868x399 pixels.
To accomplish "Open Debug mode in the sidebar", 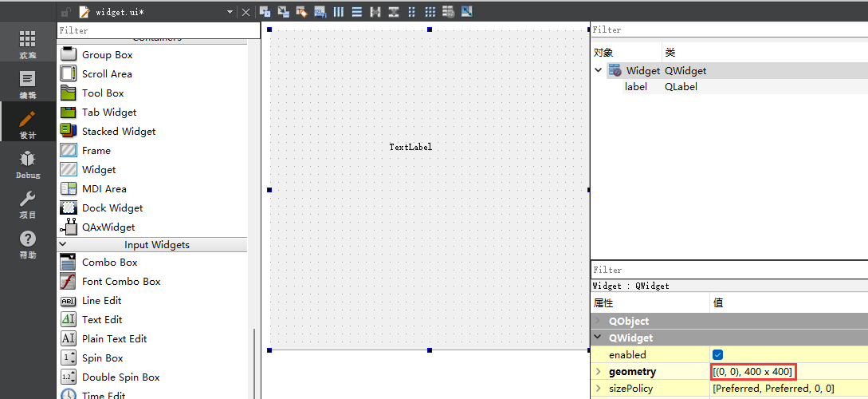I will [28, 164].
